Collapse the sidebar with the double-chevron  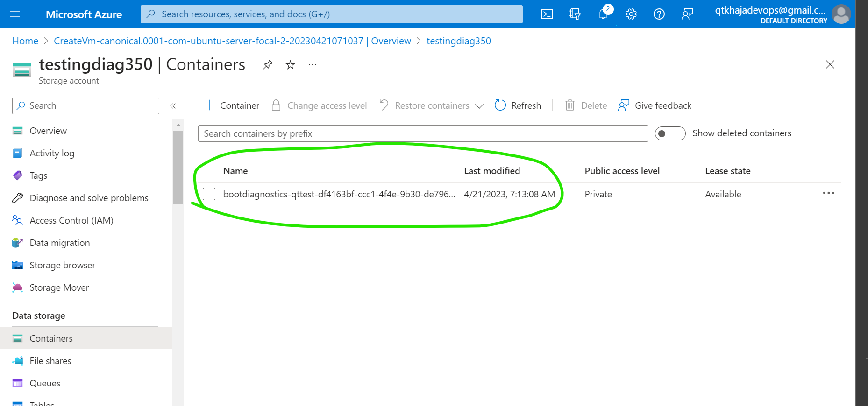(x=173, y=106)
